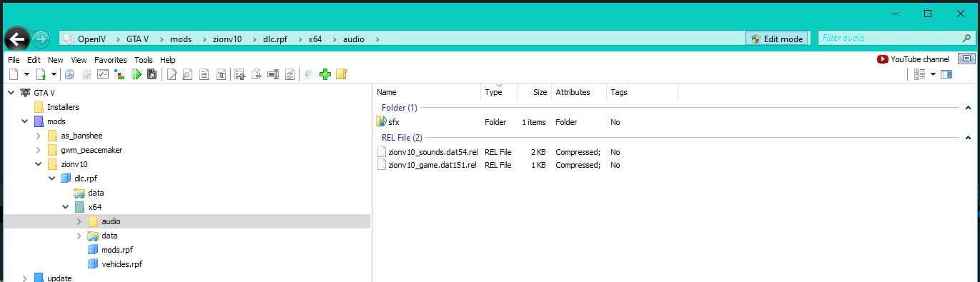Screen dimensions: 980x282
Task: Select zionv10_sounds.dat54.rel file
Action: click(x=427, y=151)
